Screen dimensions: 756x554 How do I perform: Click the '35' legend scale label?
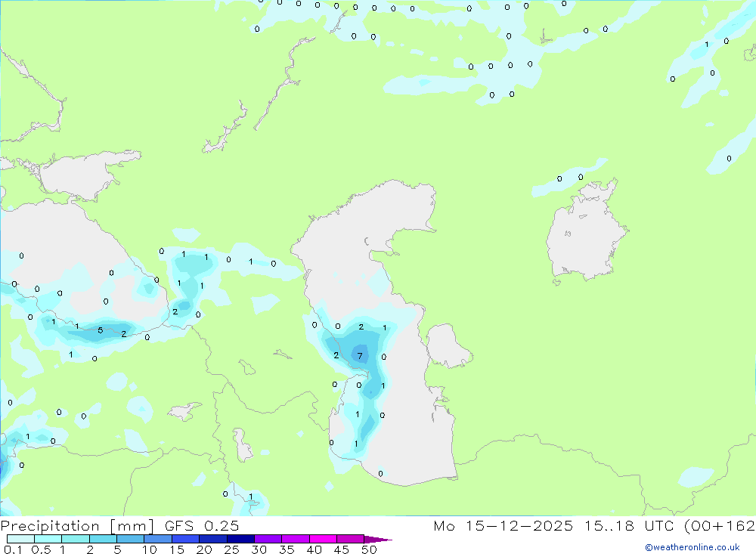point(287,549)
